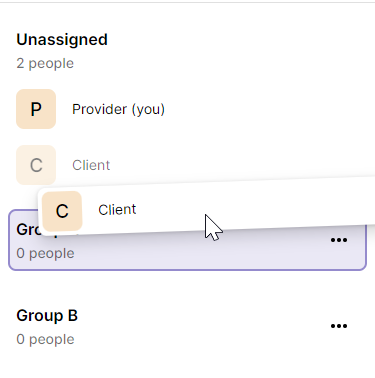Click the Unassigned section heading
The height and width of the screenshot is (378, 375).
[x=62, y=40]
